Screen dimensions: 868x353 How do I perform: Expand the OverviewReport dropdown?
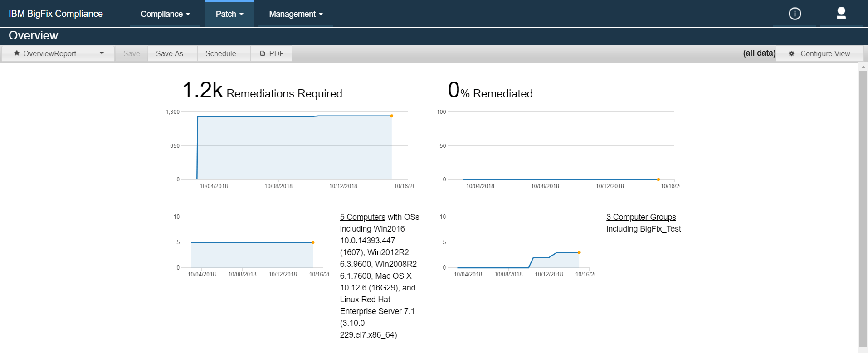[x=58, y=53]
